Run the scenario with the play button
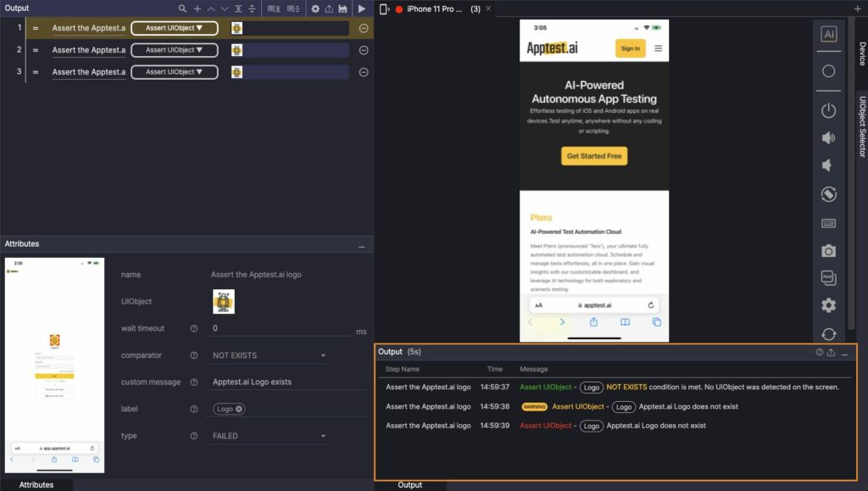Screen dimensions: 868x491 (362, 8)
